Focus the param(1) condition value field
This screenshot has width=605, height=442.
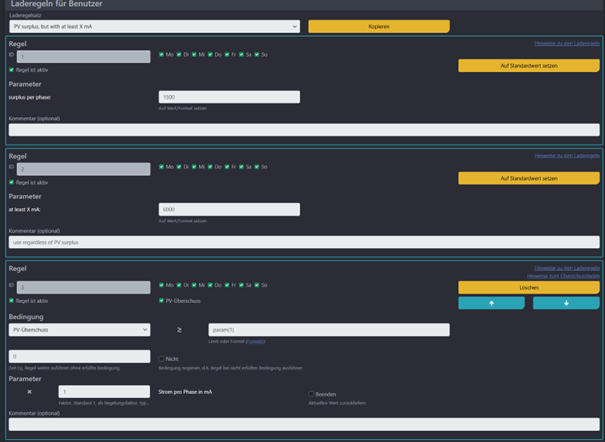click(x=328, y=329)
